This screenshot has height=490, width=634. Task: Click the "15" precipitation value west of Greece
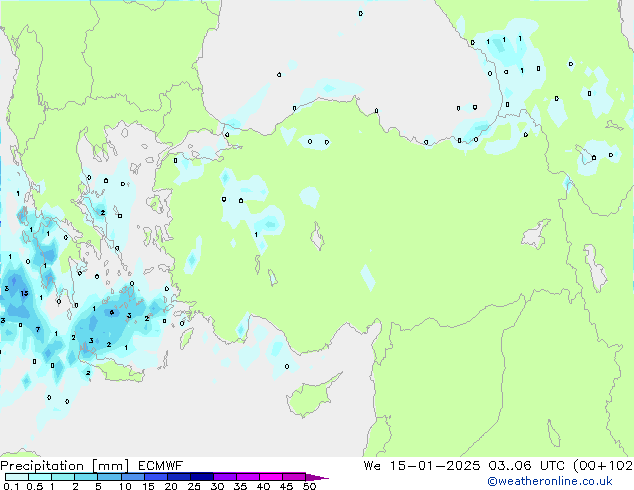24,294
